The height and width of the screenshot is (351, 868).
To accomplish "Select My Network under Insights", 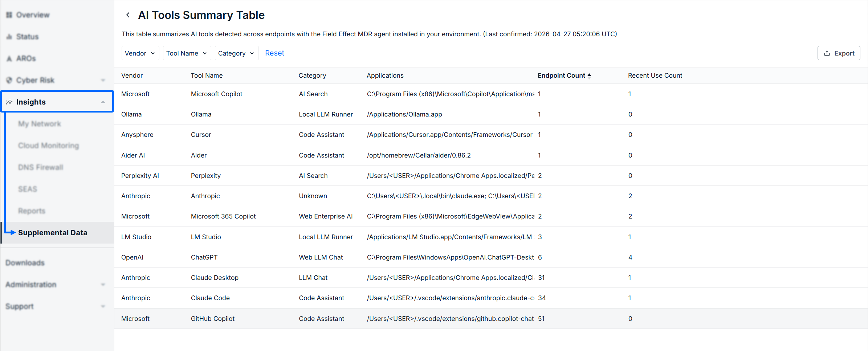I will pyautogui.click(x=40, y=124).
